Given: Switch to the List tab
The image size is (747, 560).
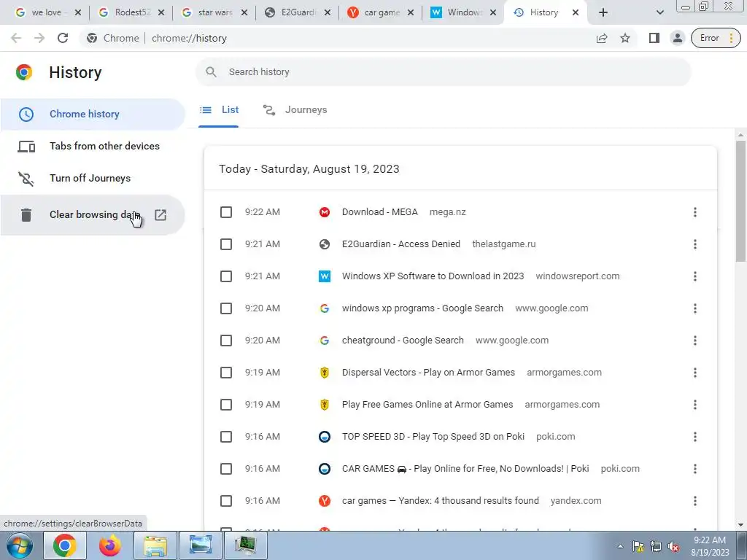Looking at the screenshot, I should click(x=219, y=110).
